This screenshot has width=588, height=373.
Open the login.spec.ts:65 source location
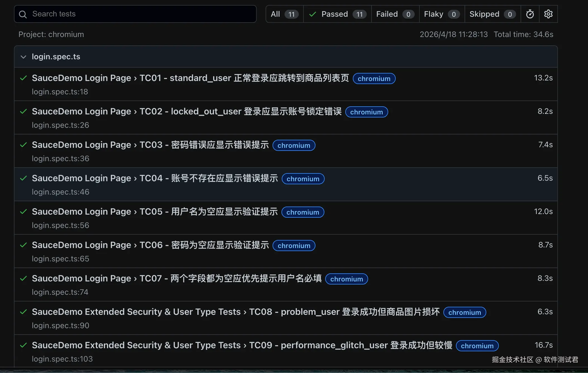[60, 259]
